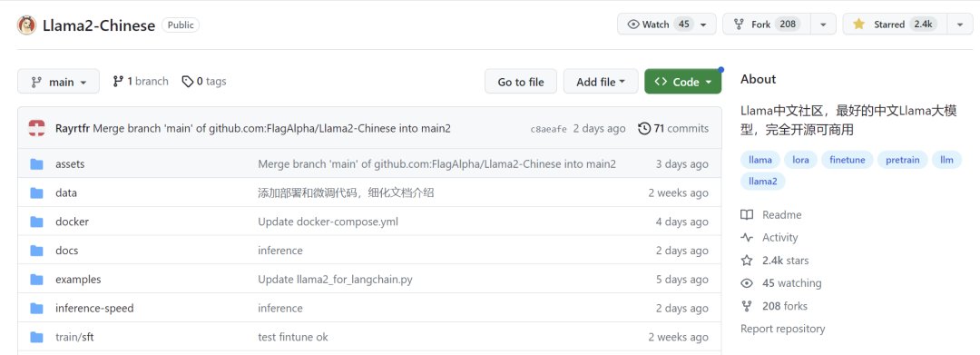Click the inference-speed folder icon
This screenshot has height=355, width=980.
point(37,308)
